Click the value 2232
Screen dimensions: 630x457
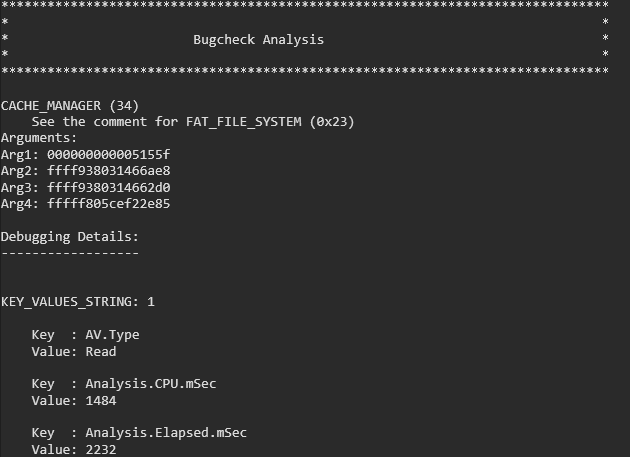click(x=101, y=449)
